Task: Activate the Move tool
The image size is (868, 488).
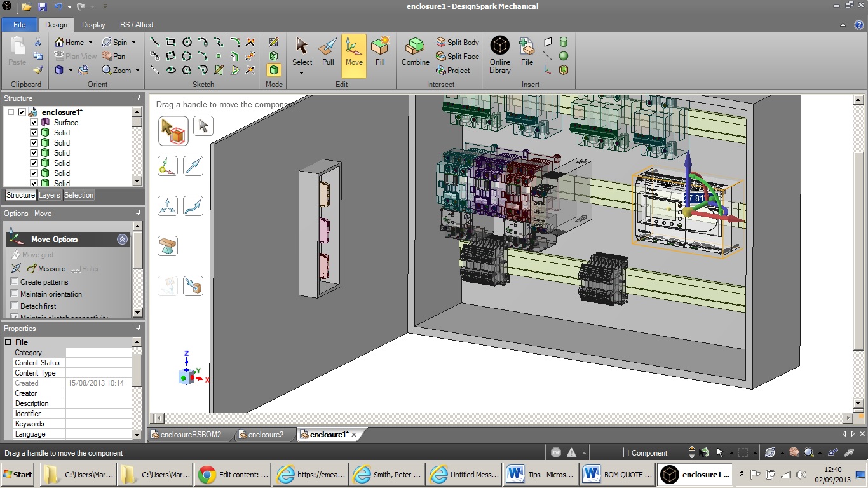Action: click(x=354, y=52)
